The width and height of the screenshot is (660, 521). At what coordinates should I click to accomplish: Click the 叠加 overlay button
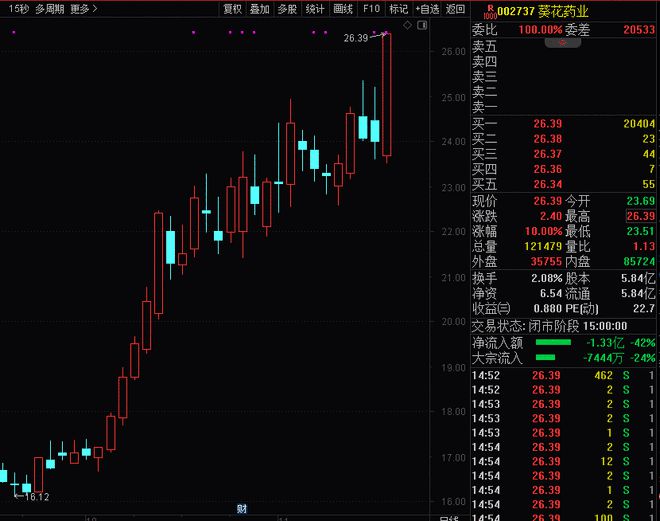[x=259, y=9]
